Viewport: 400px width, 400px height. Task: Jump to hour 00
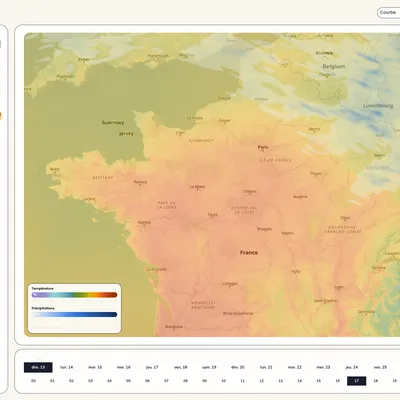click(x=33, y=381)
